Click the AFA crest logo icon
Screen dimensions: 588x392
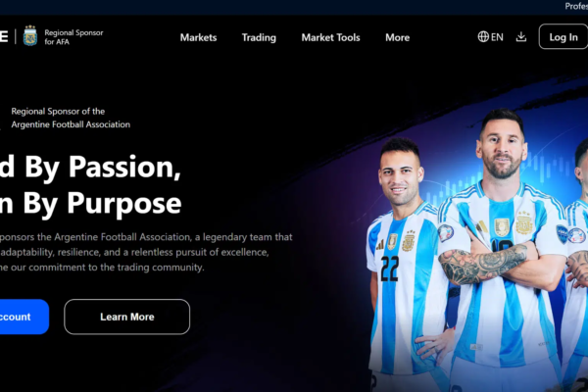coord(30,36)
